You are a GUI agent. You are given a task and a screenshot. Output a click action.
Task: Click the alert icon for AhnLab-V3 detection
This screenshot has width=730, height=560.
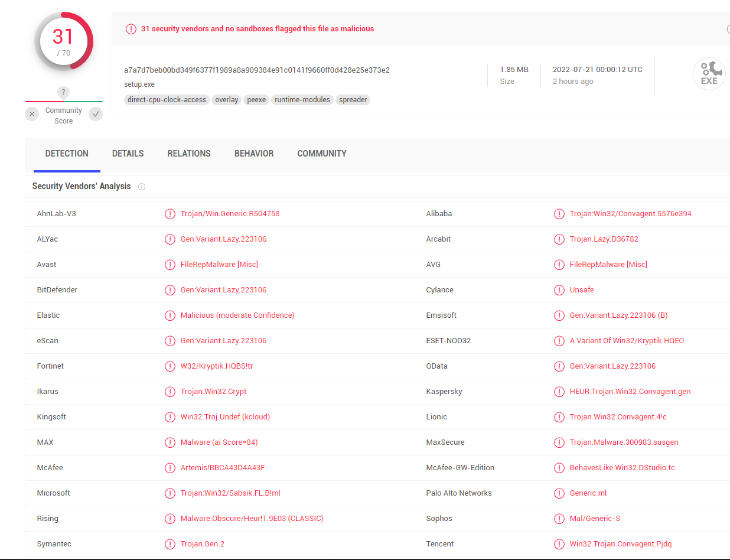coord(170,214)
